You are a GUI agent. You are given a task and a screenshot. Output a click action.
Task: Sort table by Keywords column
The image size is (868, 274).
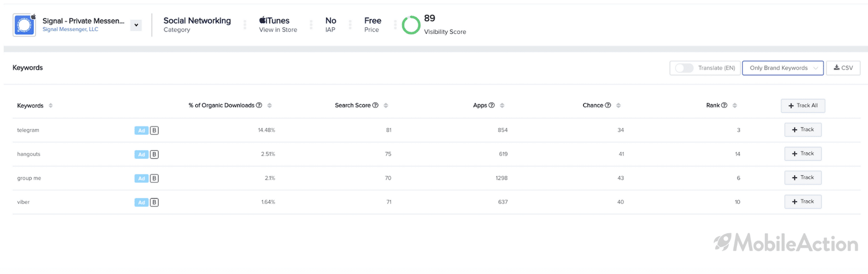[x=51, y=106]
